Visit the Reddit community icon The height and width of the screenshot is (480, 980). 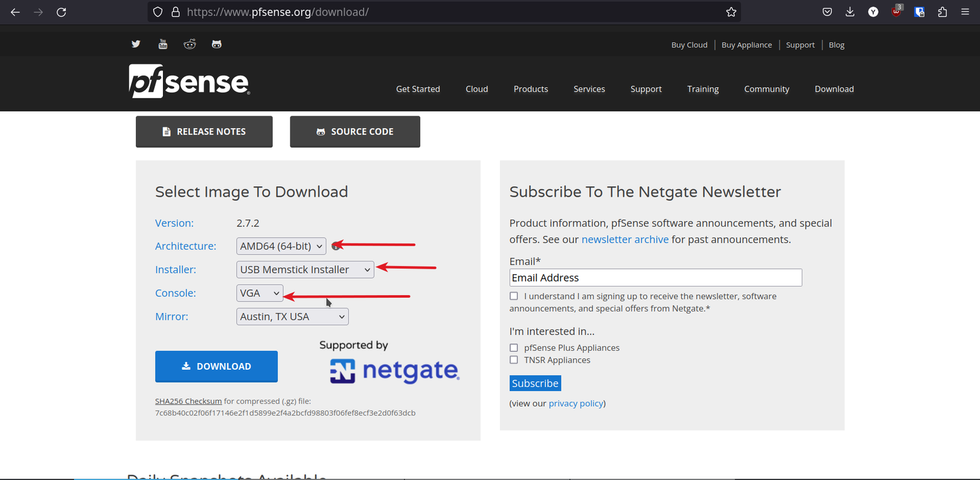coord(190,44)
